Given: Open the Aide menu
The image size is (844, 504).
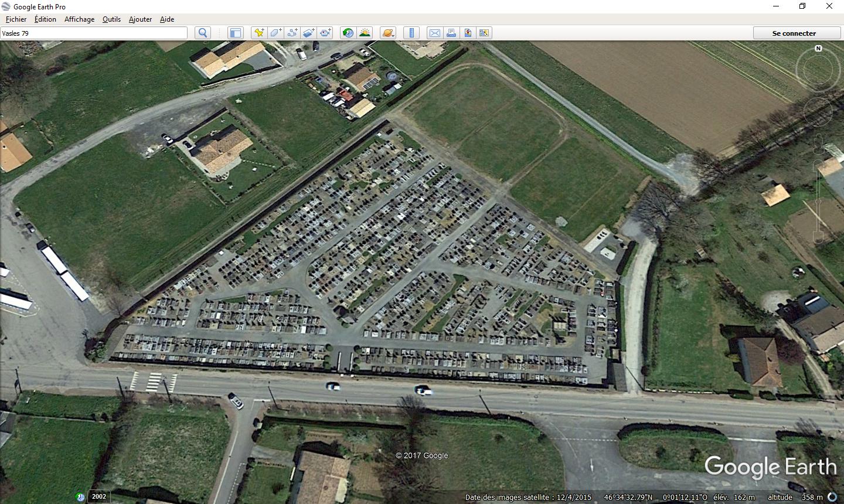Looking at the screenshot, I should pos(167,19).
